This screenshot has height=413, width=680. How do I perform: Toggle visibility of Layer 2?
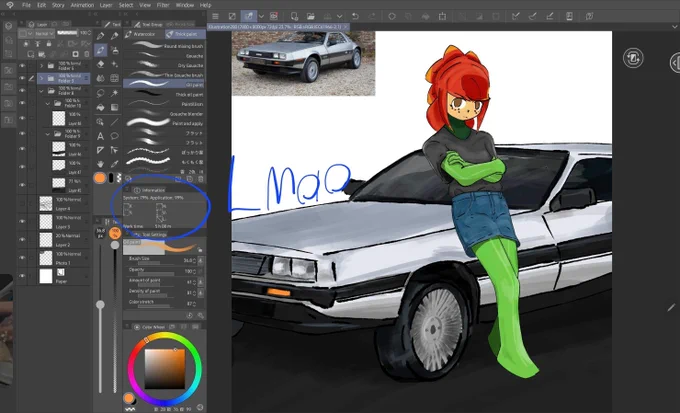22,239
